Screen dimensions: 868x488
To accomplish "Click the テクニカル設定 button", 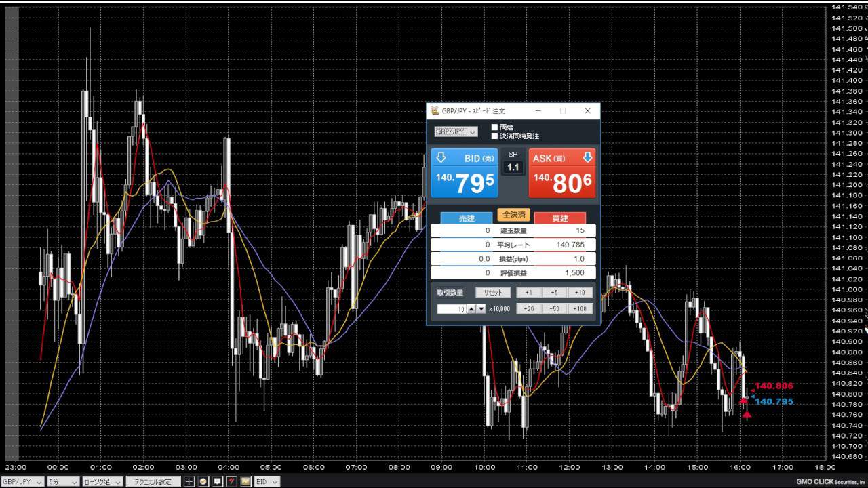I will tap(153, 482).
